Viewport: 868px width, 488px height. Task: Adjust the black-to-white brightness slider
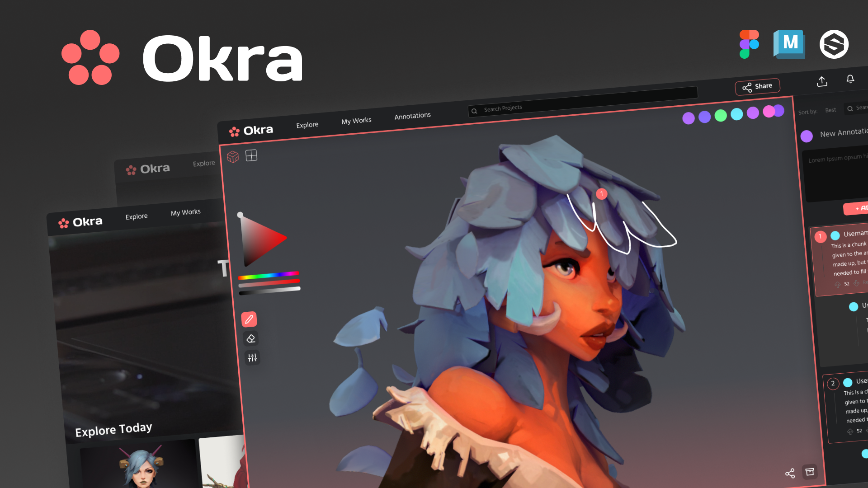point(269,291)
